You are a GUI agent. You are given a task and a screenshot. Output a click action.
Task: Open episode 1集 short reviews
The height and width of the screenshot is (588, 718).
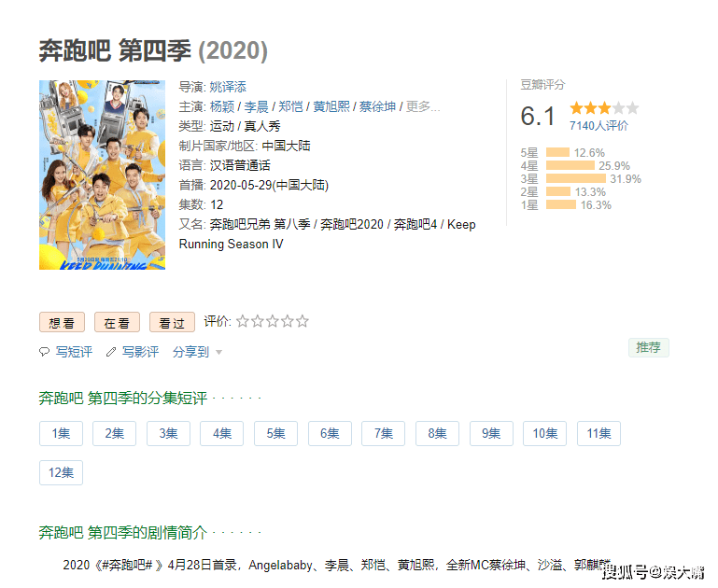pyautogui.click(x=61, y=433)
